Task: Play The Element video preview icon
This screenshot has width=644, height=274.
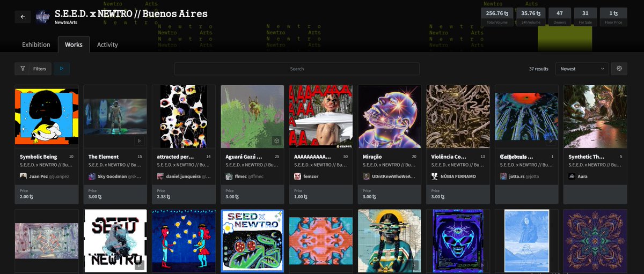Action: pyautogui.click(x=140, y=141)
